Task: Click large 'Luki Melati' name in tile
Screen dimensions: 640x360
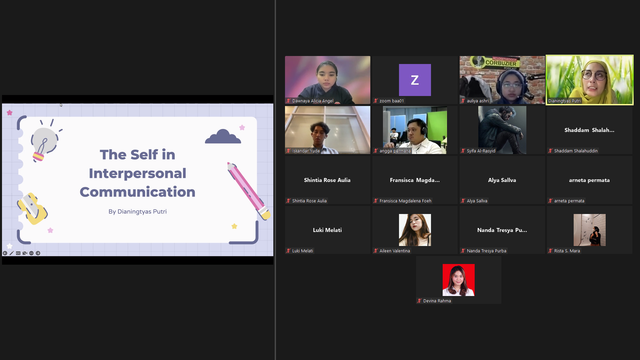Action: 327,230
